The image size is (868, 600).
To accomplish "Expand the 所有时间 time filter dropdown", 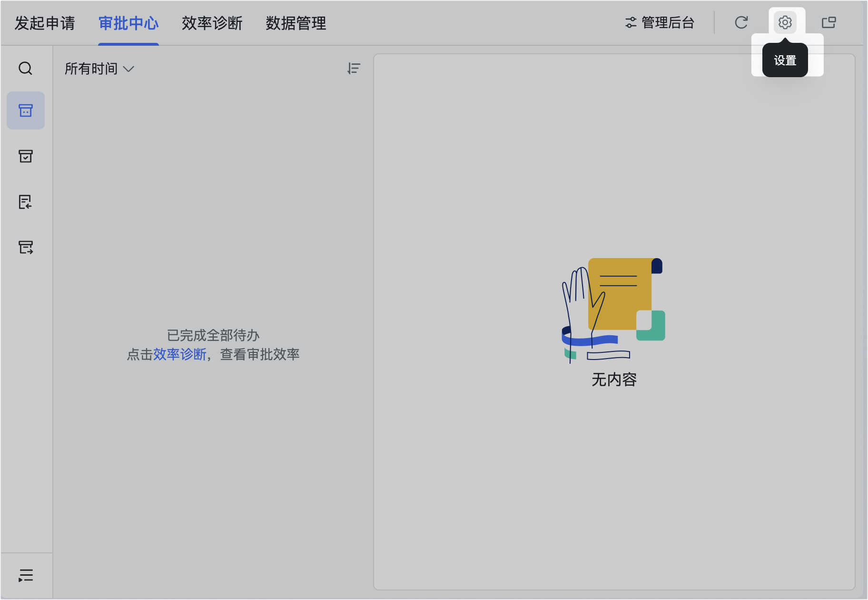I will pyautogui.click(x=99, y=69).
